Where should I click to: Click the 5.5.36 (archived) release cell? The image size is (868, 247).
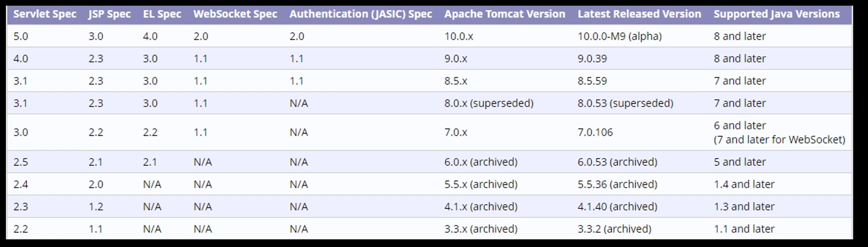pos(617,185)
